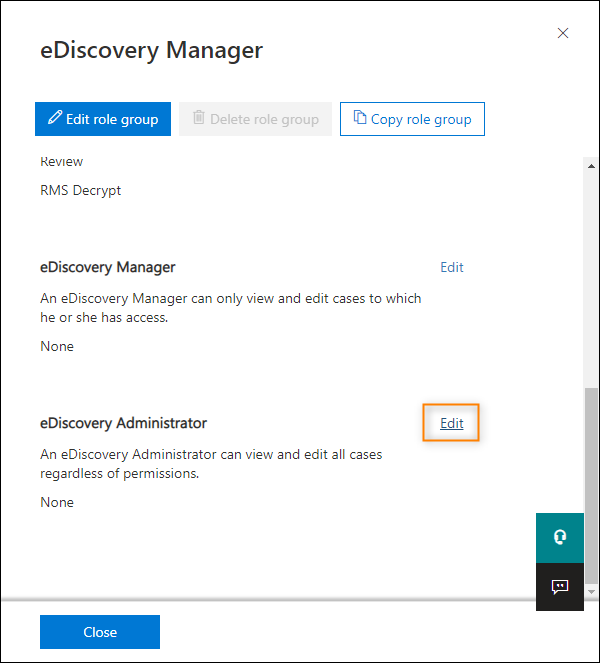Click the vertical scrollbar thumb
Screen dimensions: 600x663
(x=592, y=485)
